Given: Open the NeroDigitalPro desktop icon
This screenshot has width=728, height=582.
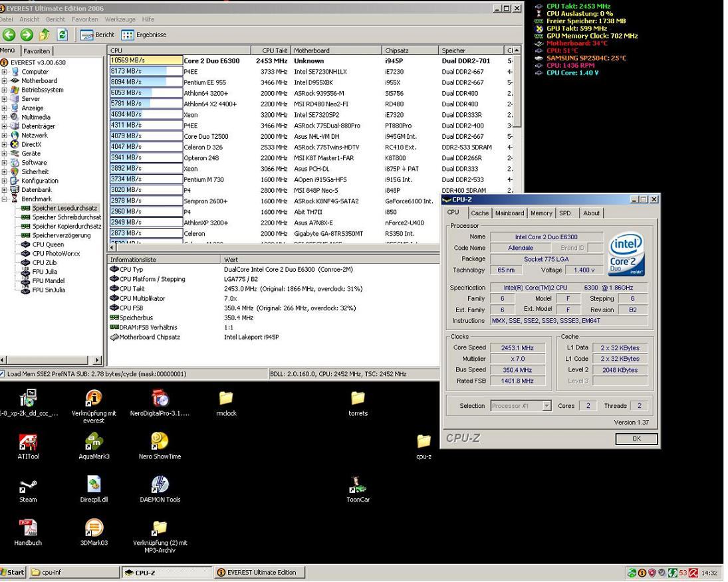Looking at the screenshot, I should [x=160, y=403].
